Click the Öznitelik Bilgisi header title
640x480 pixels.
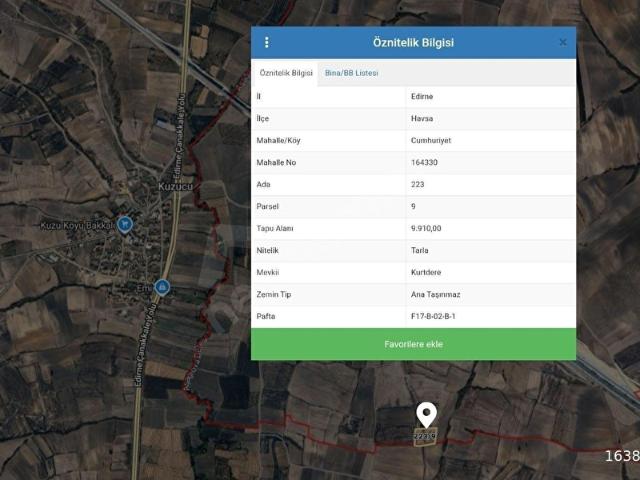(x=413, y=42)
